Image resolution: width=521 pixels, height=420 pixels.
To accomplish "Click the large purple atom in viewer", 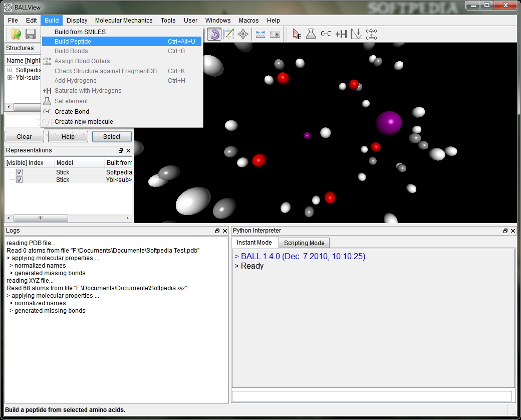I will pyautogui.click(x=389, y=123).
